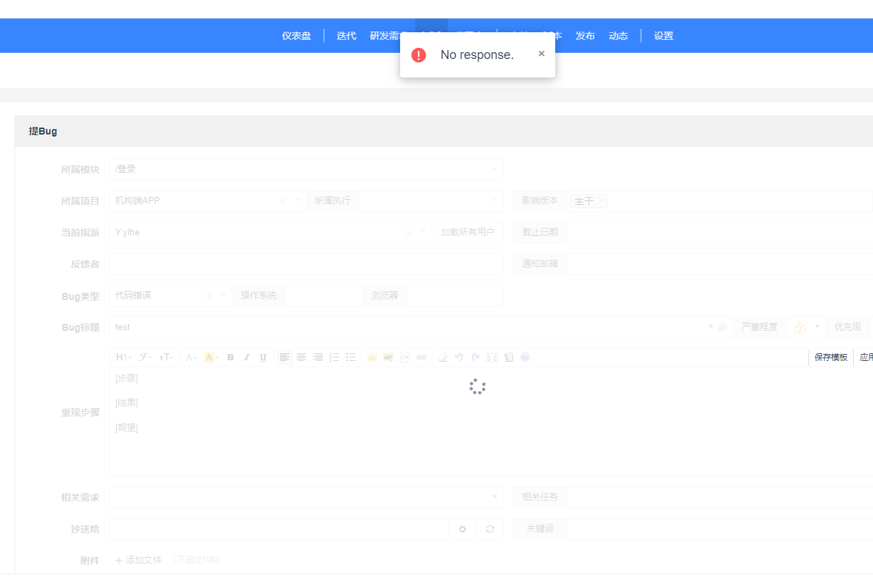
Task: Insert an image in editor
Action: coord(388,357)
